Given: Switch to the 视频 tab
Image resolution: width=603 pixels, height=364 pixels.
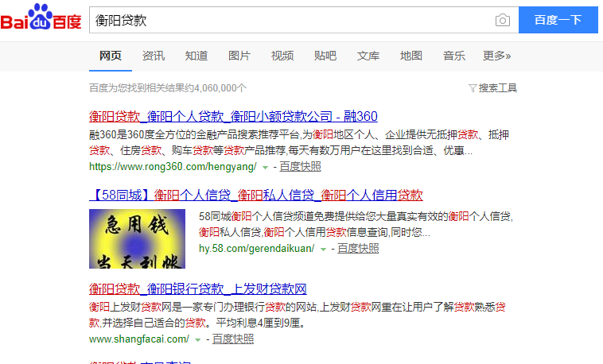Looking at the screenshot, I should tap(282, 56).
